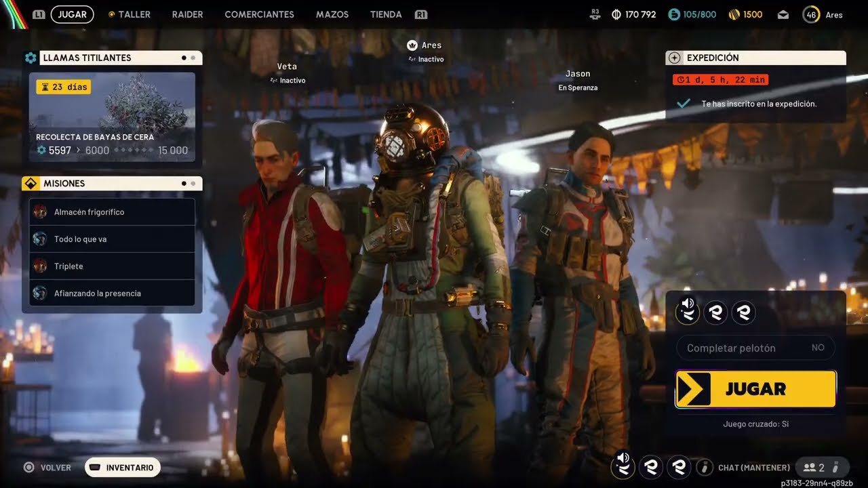868x488 pixels.
Task: Open the Afianzando la presencia mission
Action: (112, 293)
